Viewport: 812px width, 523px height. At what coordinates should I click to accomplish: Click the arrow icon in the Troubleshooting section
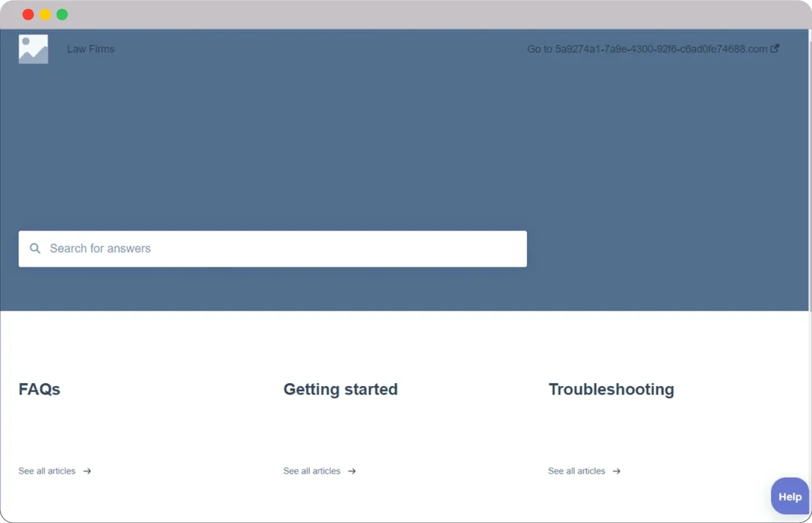click(616, 471)
